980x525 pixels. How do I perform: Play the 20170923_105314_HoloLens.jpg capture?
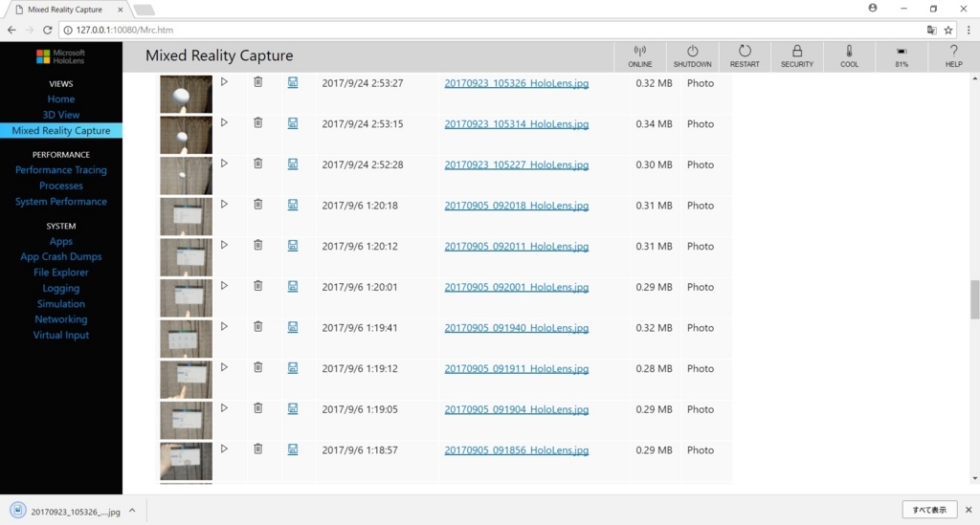pyautogui.click(x=224, y=122)
